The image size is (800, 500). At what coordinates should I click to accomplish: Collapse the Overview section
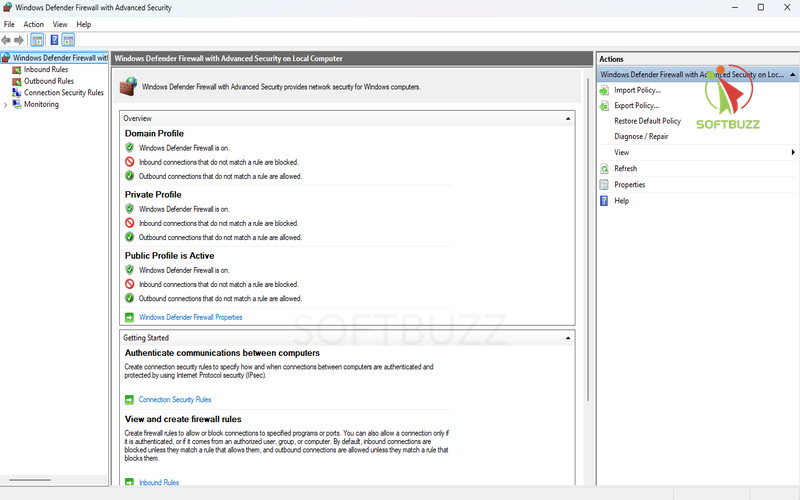click(568, 119)
